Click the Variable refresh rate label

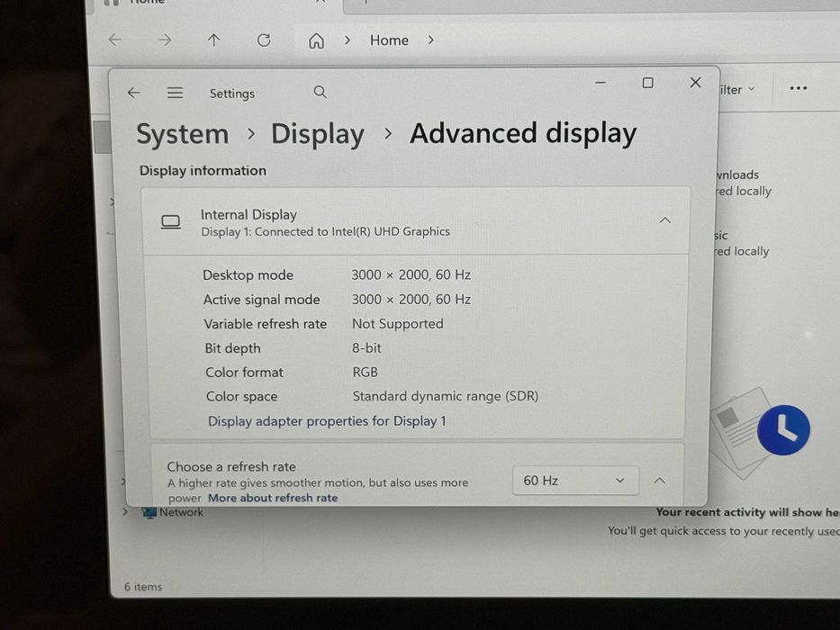coord(266,324)
